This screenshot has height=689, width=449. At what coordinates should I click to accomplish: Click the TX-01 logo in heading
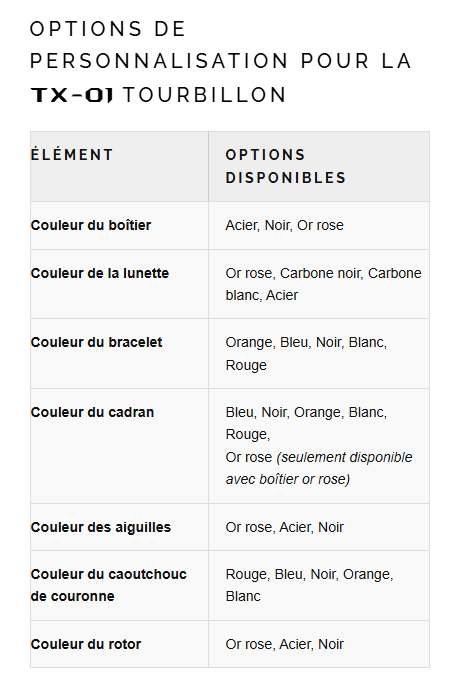coord(72,95)
